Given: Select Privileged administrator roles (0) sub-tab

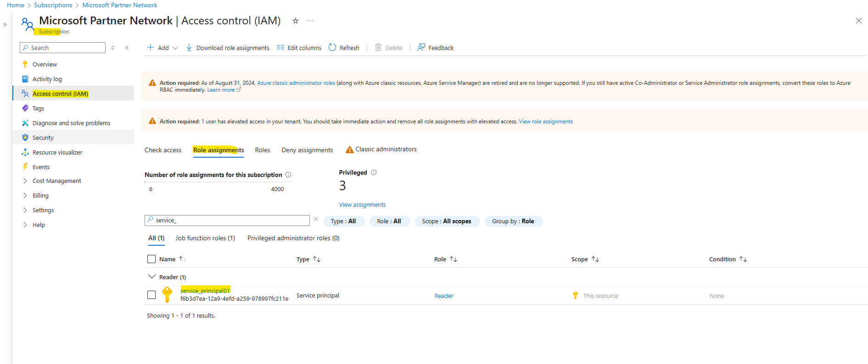Looking at the screenshot, I should tap(293, 238).
